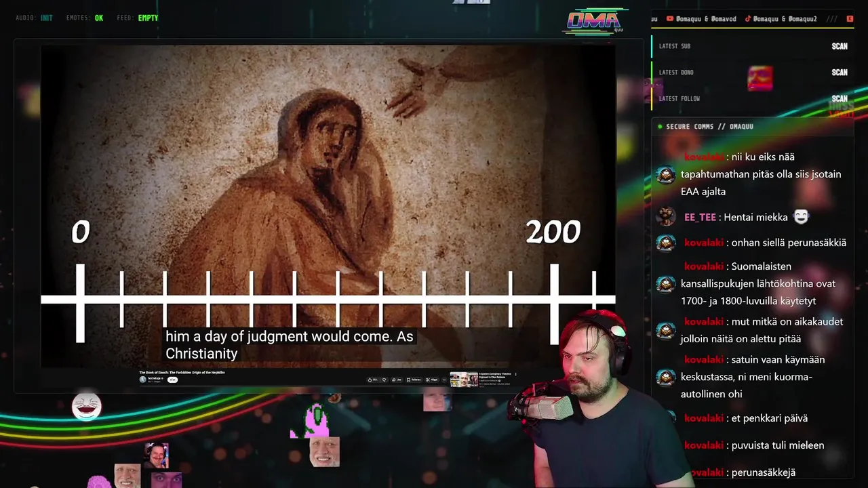Viewport: 868px width, 488px height.
Task: Click the video title 'The Book of Enoch'
Action: (x=182, y=372)
